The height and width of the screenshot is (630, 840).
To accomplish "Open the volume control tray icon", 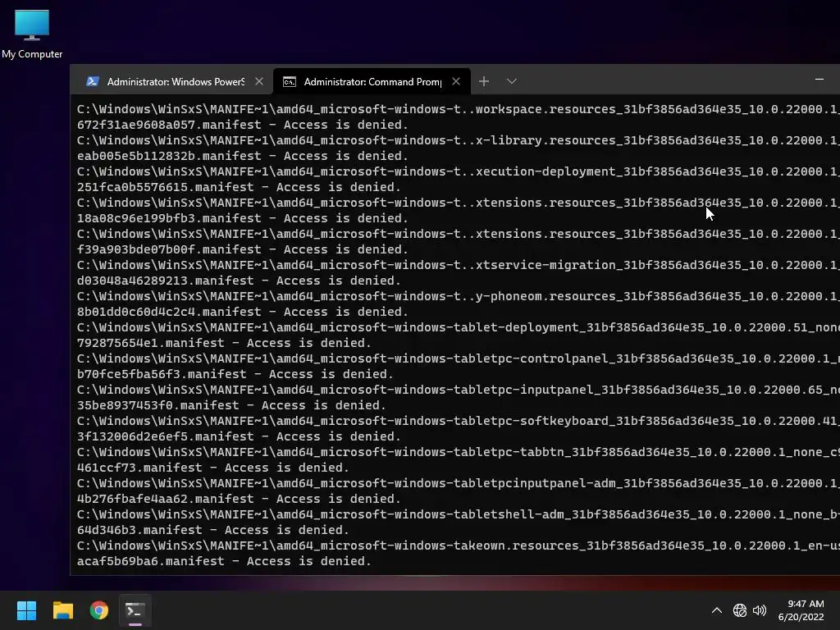I will coord(760,610).
